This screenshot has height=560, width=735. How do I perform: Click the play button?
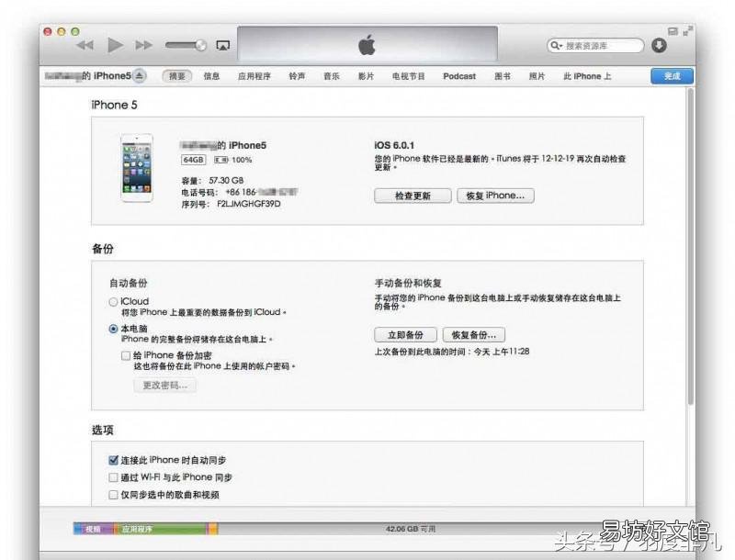tap(115, 45)
